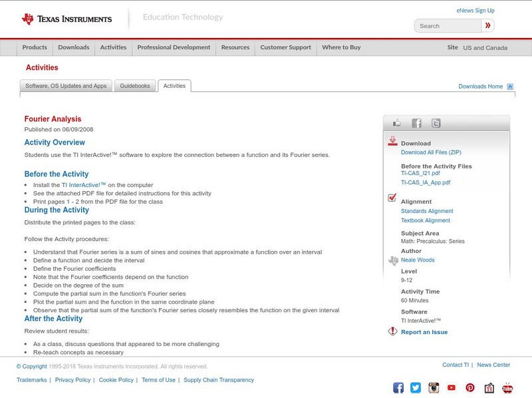Click the blue arrow icon beside Downloads Home

tap(509, 86)
